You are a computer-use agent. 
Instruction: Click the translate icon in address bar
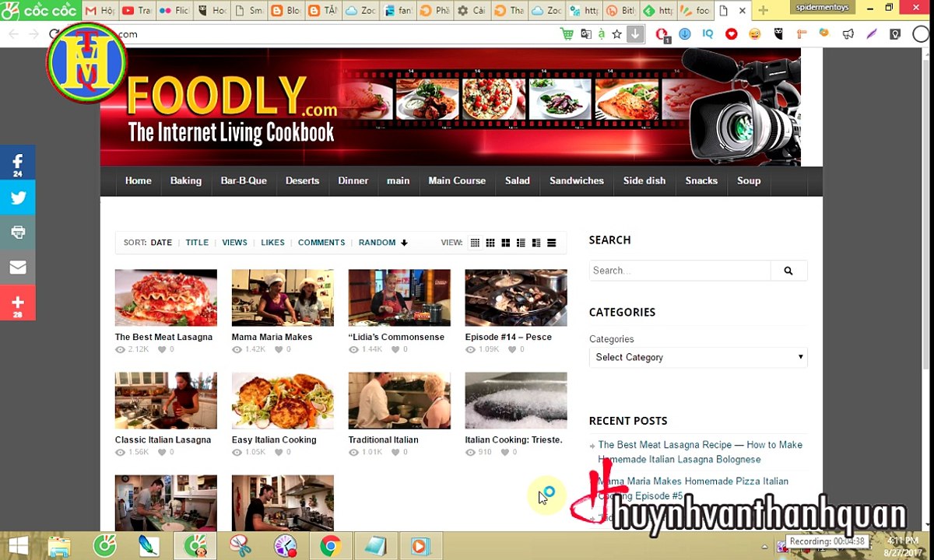[x=585, y=34]
